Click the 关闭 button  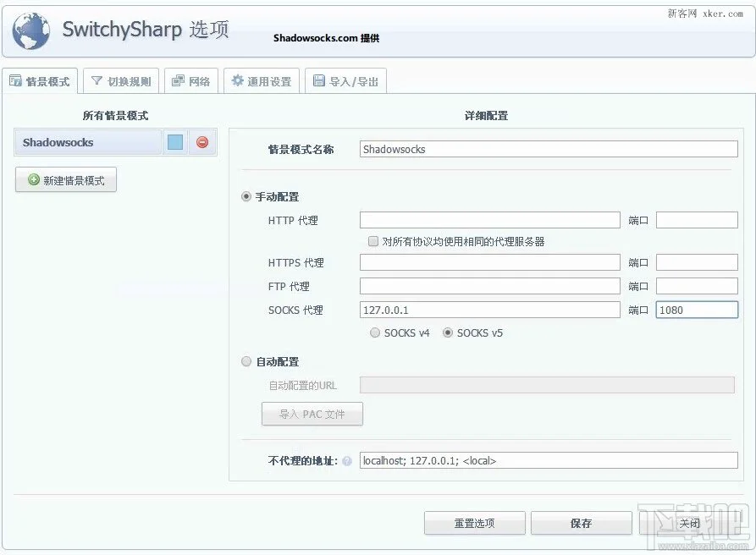tap(689, 523)
